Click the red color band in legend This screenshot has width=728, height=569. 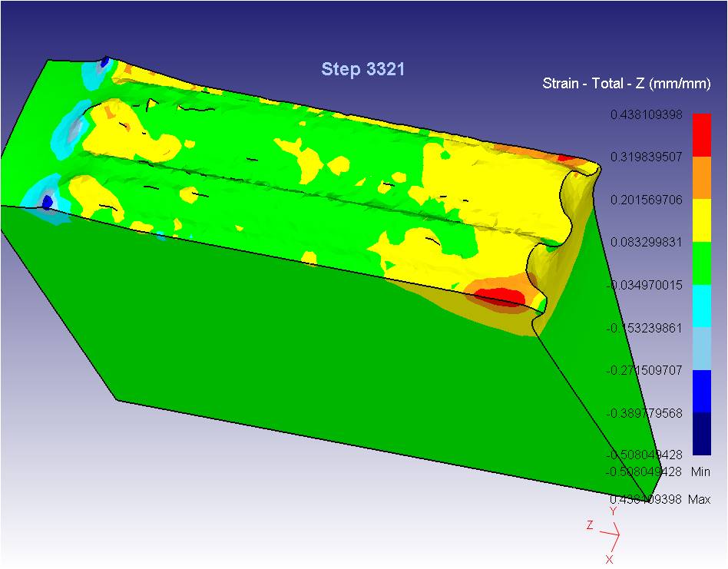click(x=702, y=135)
